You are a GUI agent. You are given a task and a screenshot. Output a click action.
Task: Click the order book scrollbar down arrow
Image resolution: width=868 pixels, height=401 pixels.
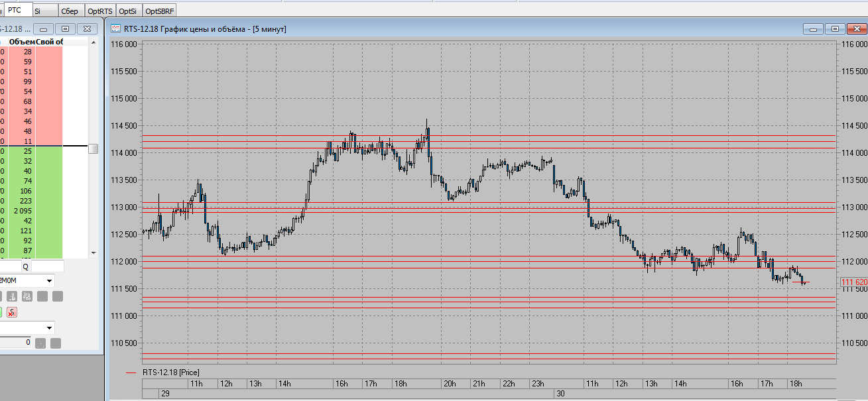(93, 253)
